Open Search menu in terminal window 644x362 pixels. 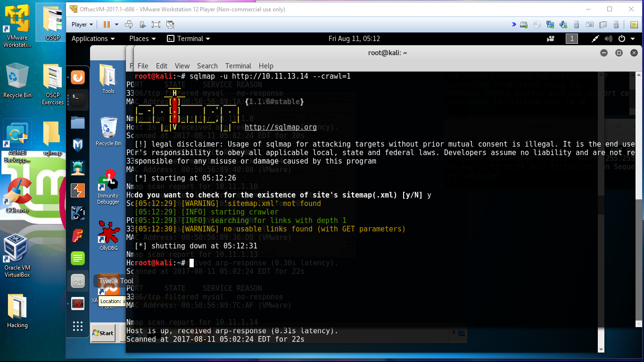pos(207,66)
